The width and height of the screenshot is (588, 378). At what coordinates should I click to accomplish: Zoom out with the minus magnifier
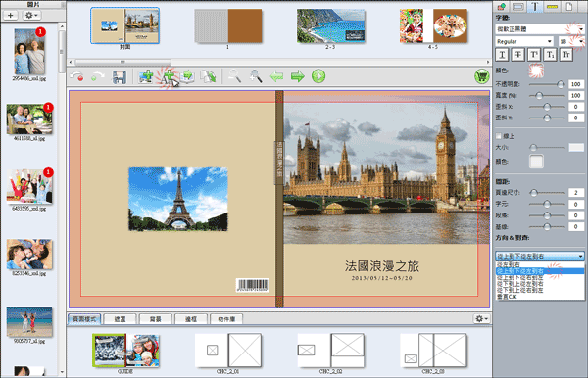[235, 76]
